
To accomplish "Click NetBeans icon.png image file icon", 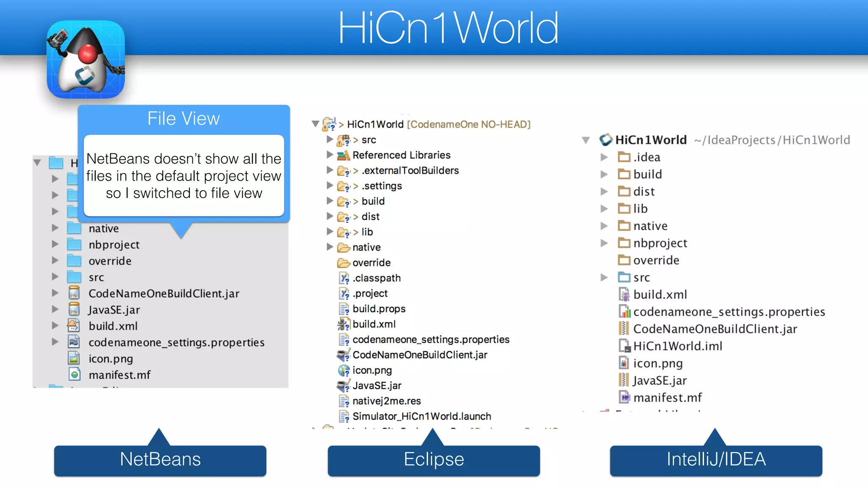I will (74, 358).
